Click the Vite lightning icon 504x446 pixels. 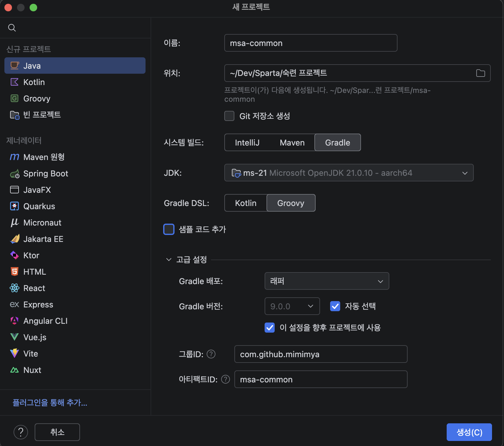[x=14, y=353]
